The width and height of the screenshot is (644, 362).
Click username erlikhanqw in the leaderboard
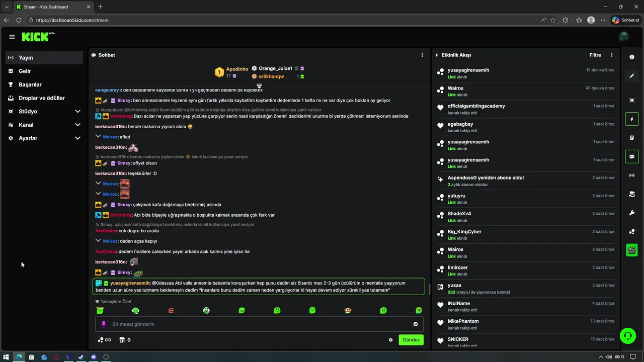271,76
